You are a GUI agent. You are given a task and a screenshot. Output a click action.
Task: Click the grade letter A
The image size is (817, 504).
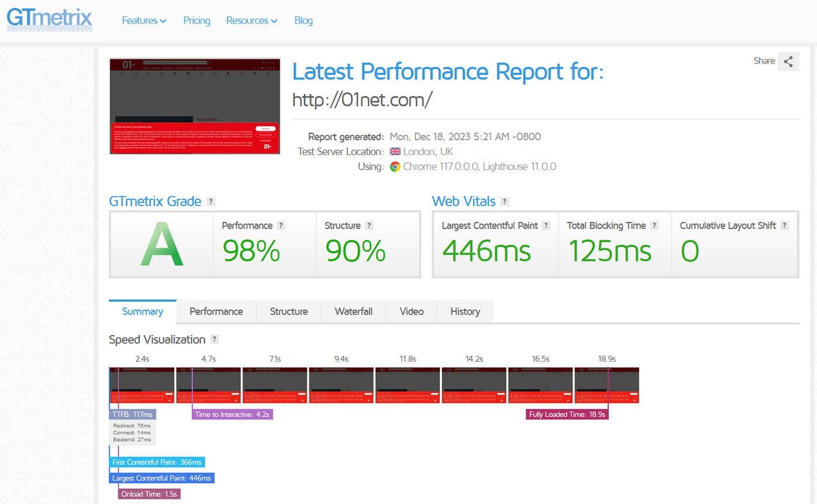click(x=162, y=244)
